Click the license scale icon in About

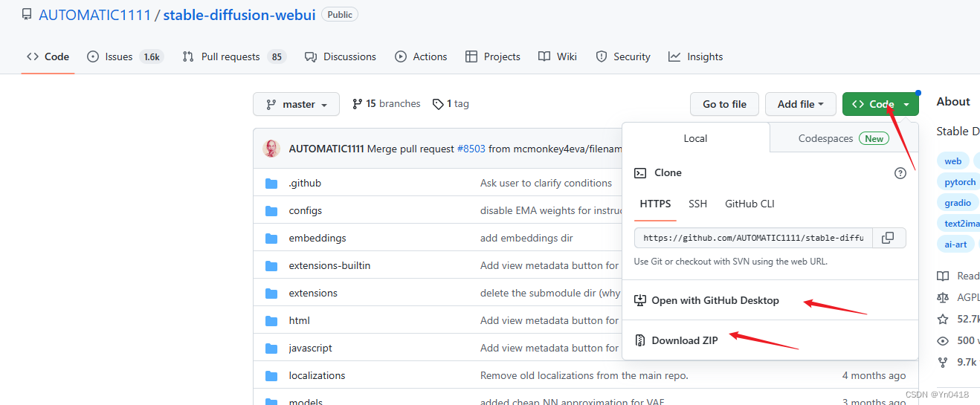click(943, 297)
